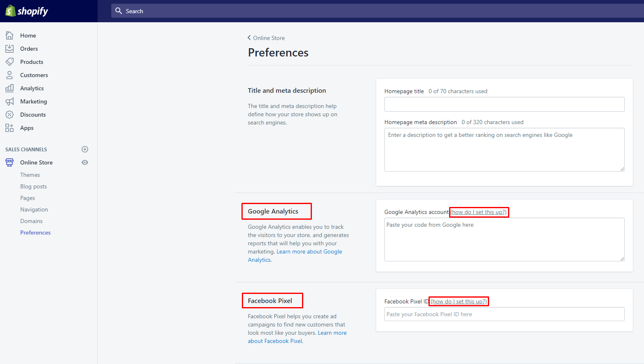The image size is (644, 364).
Task: Click the Orders inbox icon
Action: 9,49
